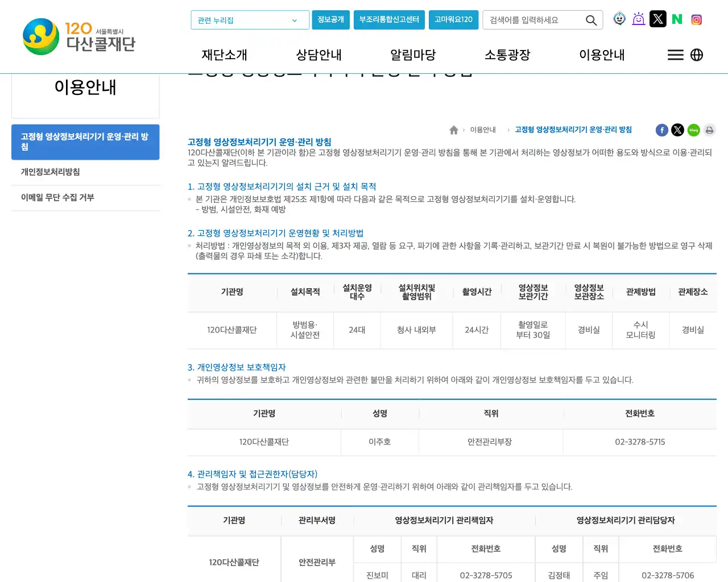
Task: Share page via Naver blog icon
Action: (694, 130)
